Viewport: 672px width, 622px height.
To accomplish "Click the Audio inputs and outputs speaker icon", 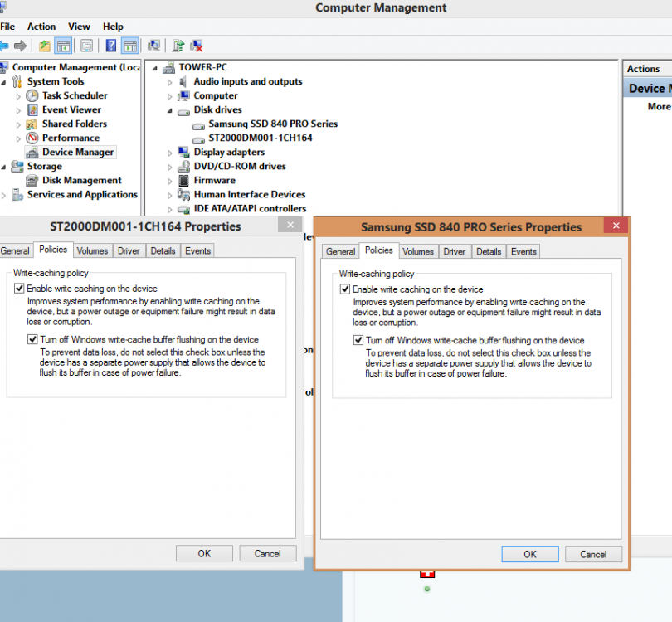I will (183, 81).
